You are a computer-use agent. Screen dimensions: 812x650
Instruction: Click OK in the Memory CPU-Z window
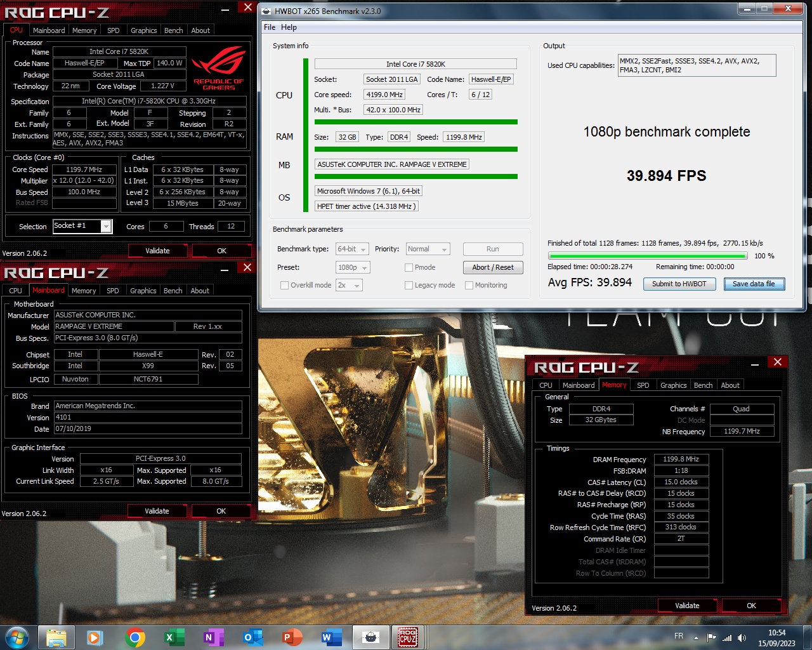(x=751, y=606)
